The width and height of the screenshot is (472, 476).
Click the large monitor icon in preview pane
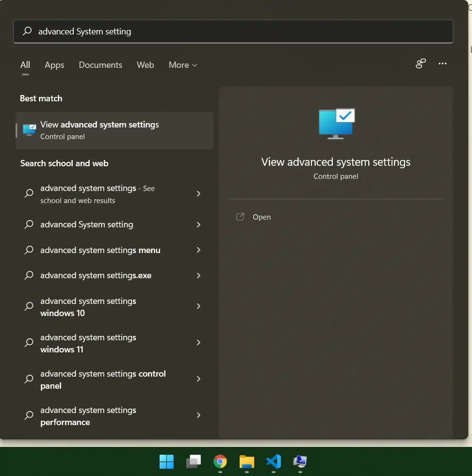336,124
